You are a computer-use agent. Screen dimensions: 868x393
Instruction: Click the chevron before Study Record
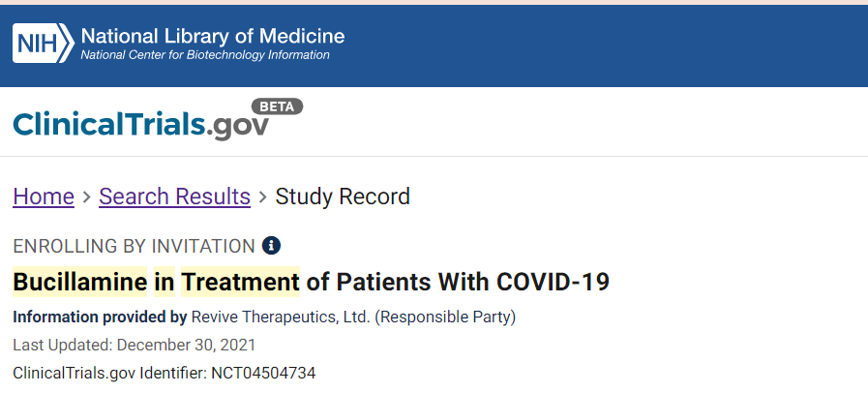[x=263, y=196]
